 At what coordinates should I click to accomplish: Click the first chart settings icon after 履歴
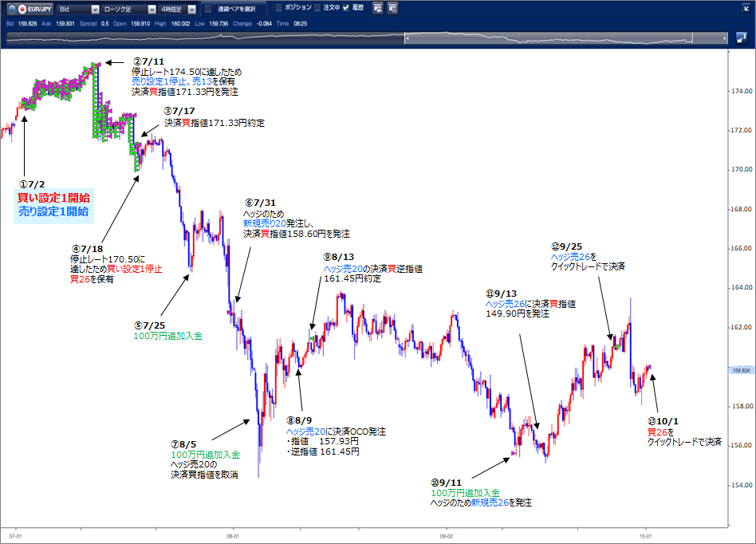pyautogui.click(x=378, y=8)
